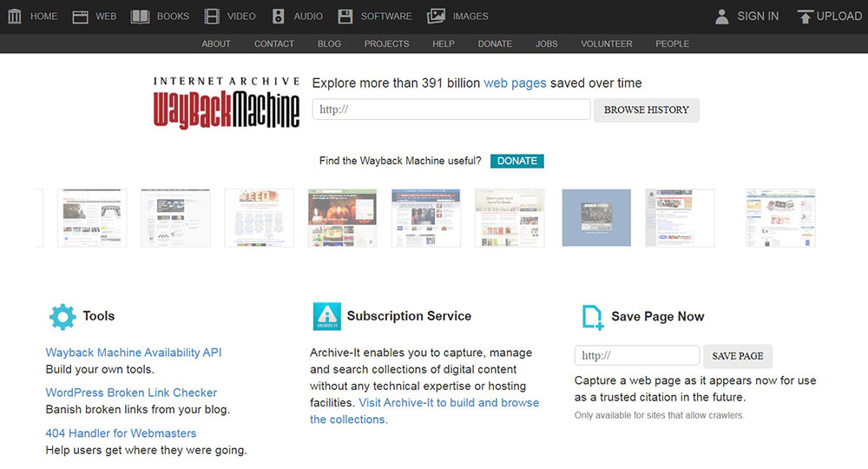Click the Audio speaker icon
Screen dimensions: 868x469
[278, 17]
